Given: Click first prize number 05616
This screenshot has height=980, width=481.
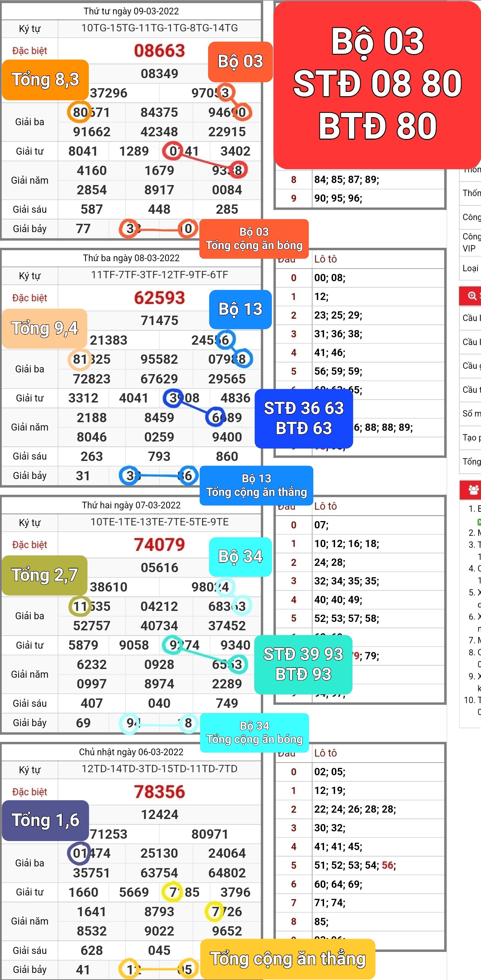Looking at the screenshot, I should tap(159, 567).
